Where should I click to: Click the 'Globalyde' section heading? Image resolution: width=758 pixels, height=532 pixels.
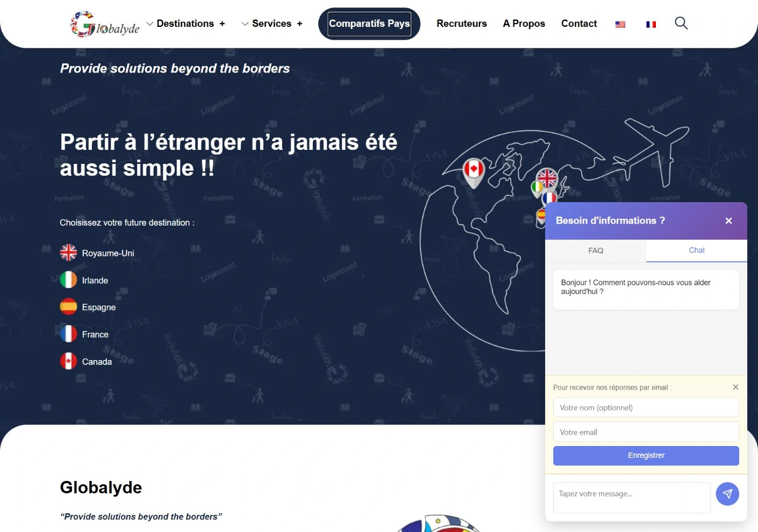[101, 487]
